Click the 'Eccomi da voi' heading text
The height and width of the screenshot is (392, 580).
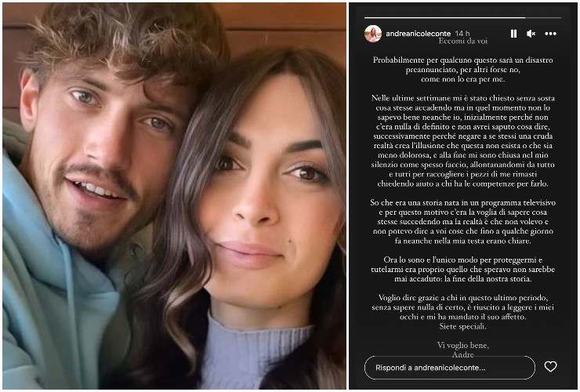[x=462, y=41]
